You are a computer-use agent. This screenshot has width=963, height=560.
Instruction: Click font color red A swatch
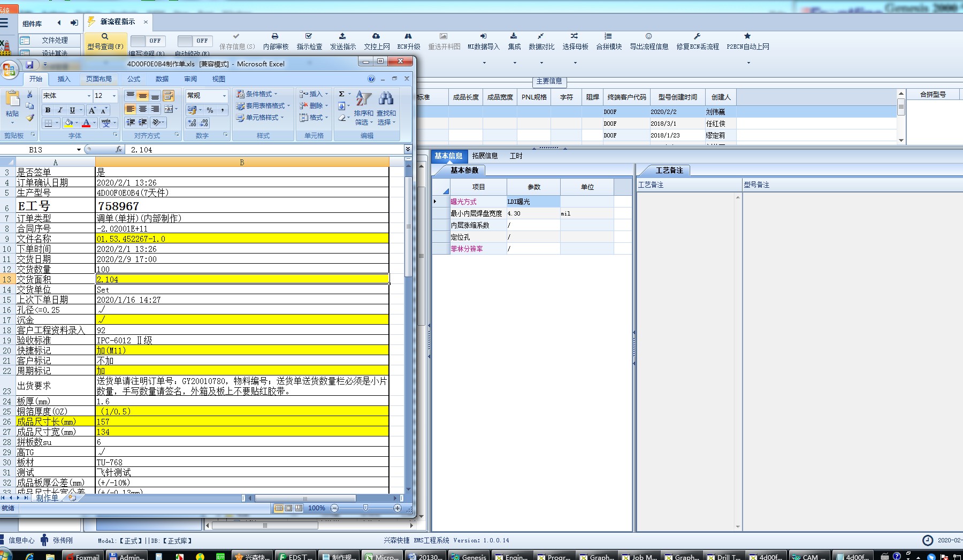[x=86, y=123]
